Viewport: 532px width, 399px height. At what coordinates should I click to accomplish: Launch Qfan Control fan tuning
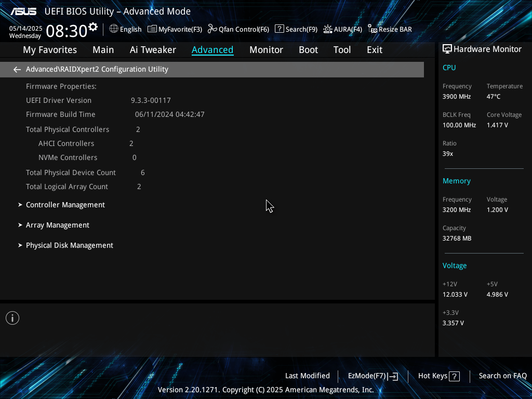pos(238,29)
